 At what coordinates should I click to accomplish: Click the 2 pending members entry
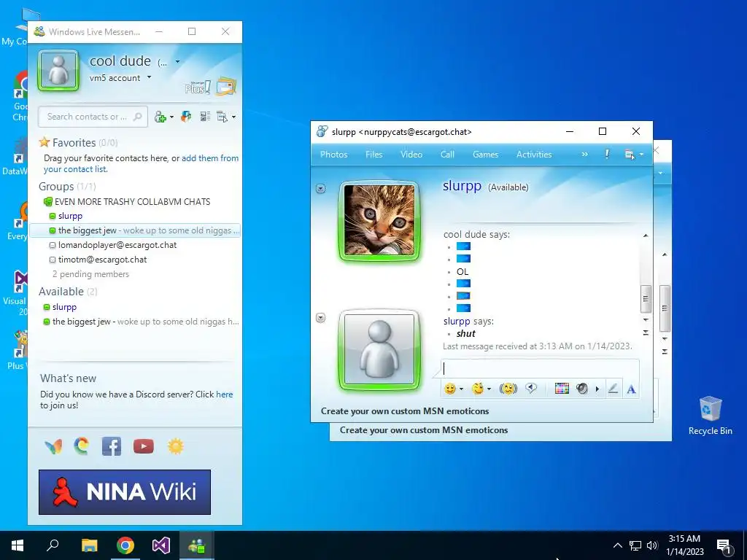tap(90, 274)
